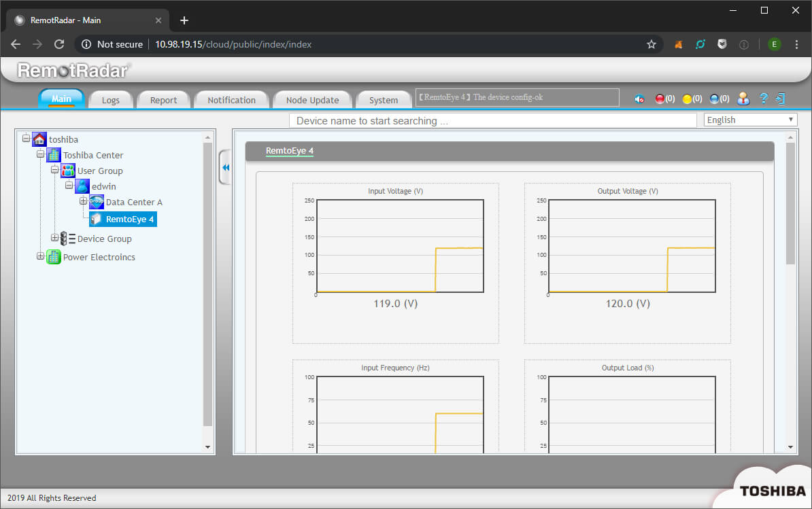Open the user account icon
Screen dimensions: 812x509
tap(743, 99)
